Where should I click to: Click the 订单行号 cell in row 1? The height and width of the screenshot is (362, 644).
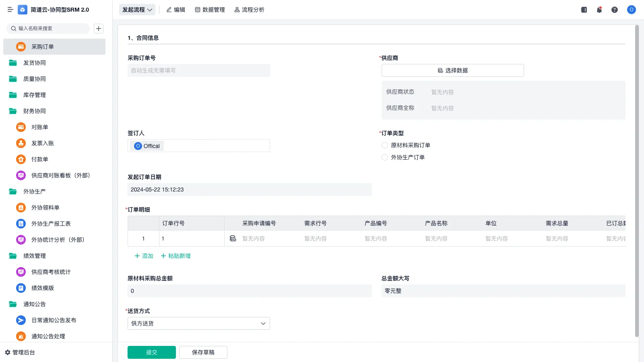pyautogui.click(x=192, y=239)
